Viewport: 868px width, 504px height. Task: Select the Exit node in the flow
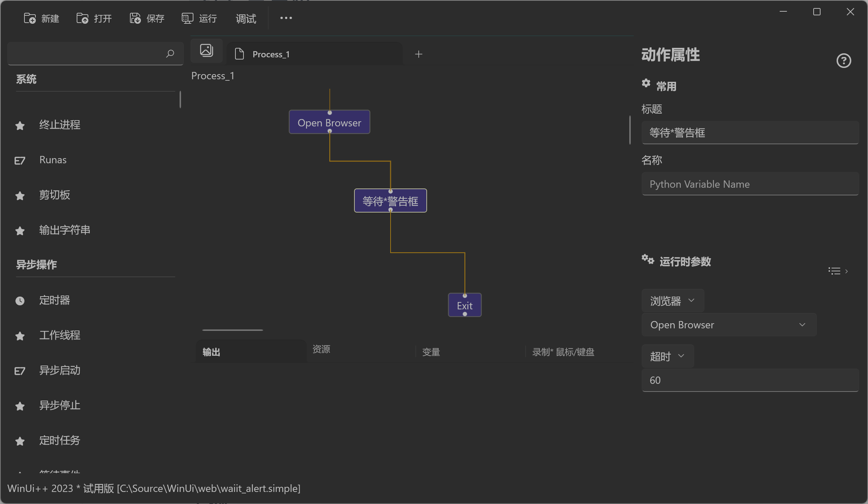tap(464, 305)
